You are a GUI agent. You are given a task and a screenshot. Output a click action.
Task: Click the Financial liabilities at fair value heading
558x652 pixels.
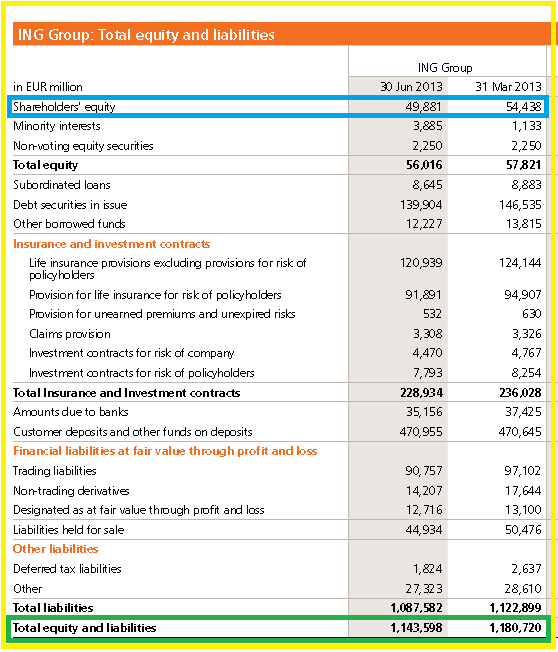[165, 451]
